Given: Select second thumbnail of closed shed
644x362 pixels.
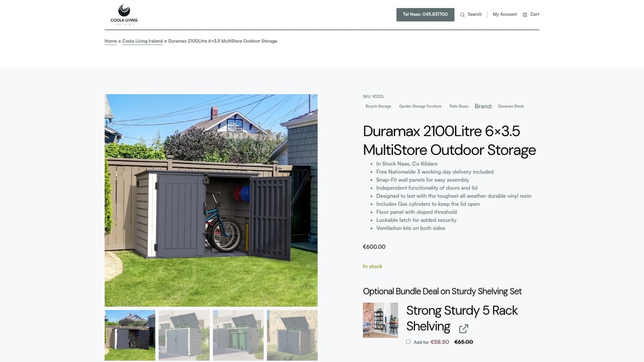Looking at the screenshot, I should (184, 335).
